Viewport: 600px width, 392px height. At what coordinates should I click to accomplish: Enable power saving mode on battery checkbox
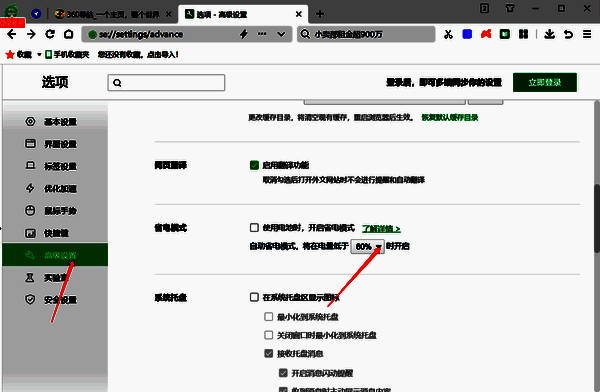(254, 228)
